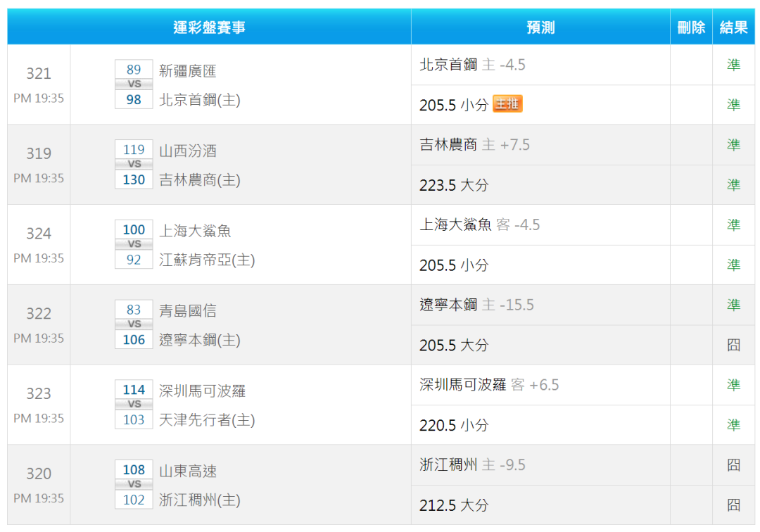Click the 準 result for 深圳馬可波羅 +6.5
760x532 pixels.
click(x=733, y=384)
